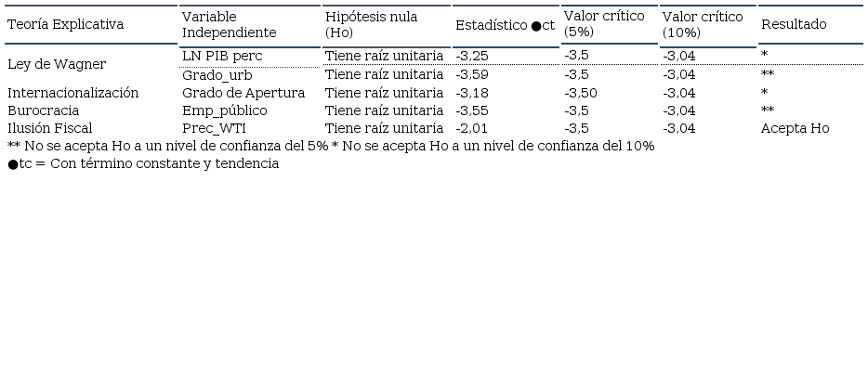The width and height of the screenshot is (868, 376).
Task: Click the "Ilusión Fiscal" theory cell
Action: click(x=50, y=128)
